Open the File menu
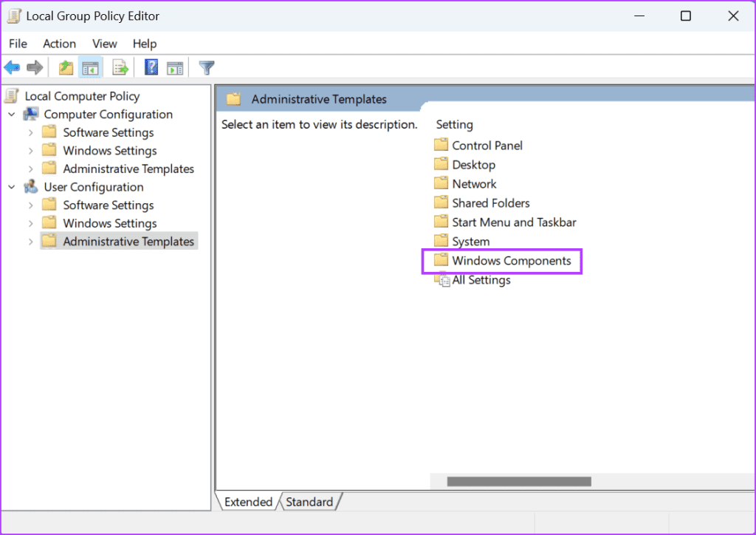 pyautogui.click(x=18, y=44)
